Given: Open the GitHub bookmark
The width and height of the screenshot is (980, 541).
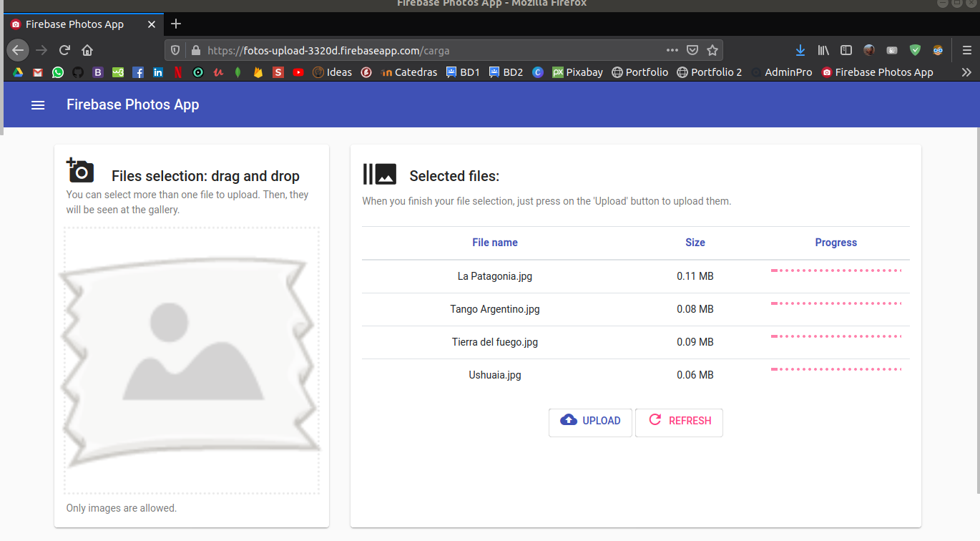Looking at the screenshot, I should [x=77, y=72].
